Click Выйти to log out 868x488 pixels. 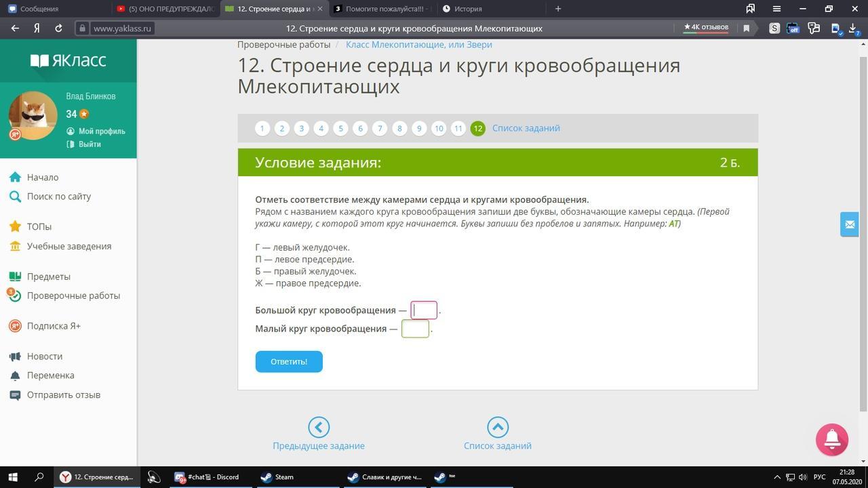[x=83, y=144]
